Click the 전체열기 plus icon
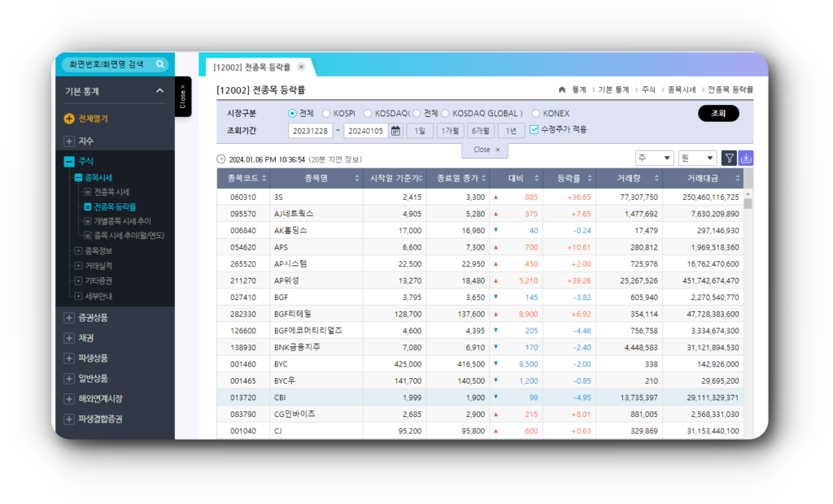 69,119
